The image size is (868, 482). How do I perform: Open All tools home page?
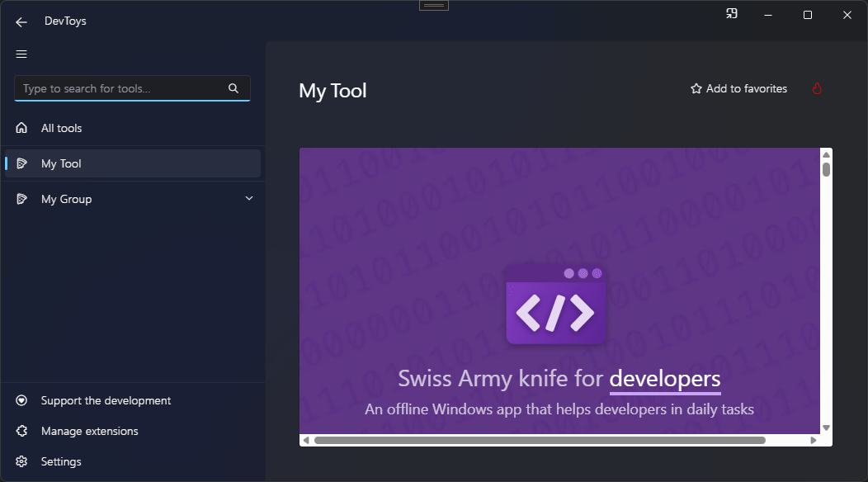132,128
